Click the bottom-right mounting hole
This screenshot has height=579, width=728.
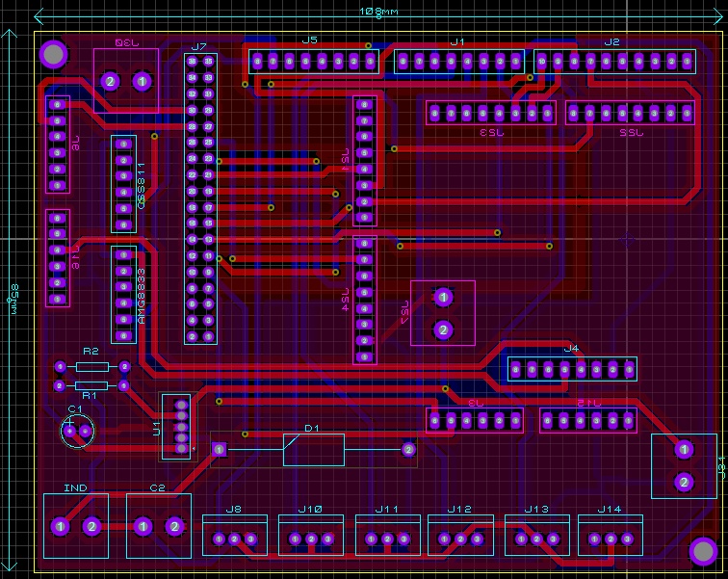point(703,551)
